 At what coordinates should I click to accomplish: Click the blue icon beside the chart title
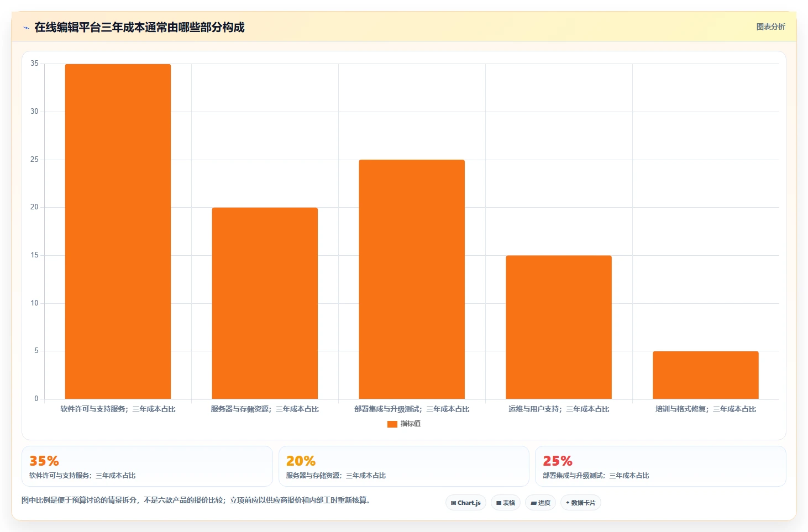point(26,28)
